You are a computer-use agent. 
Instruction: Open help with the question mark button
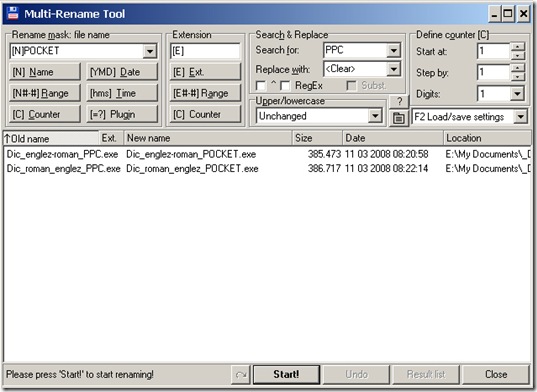[x=399, y=102]
